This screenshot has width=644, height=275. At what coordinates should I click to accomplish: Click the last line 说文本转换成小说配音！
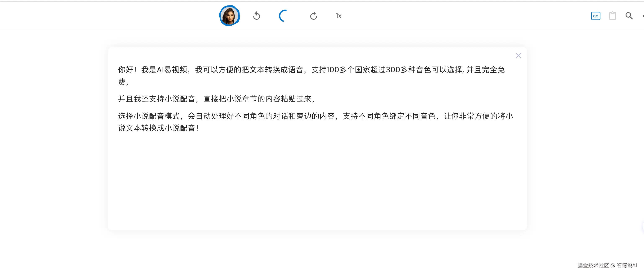tap(159, 128)
